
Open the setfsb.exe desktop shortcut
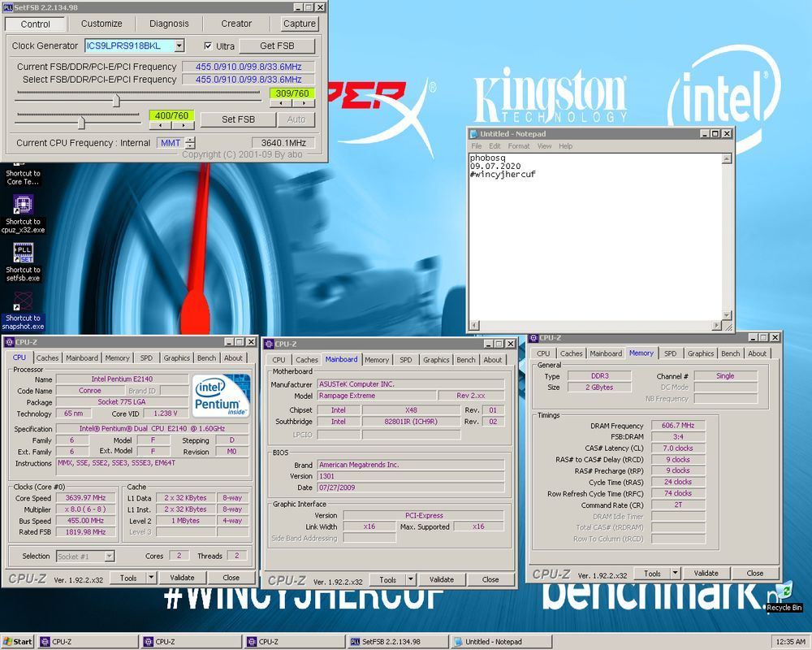tap(23, 262)
